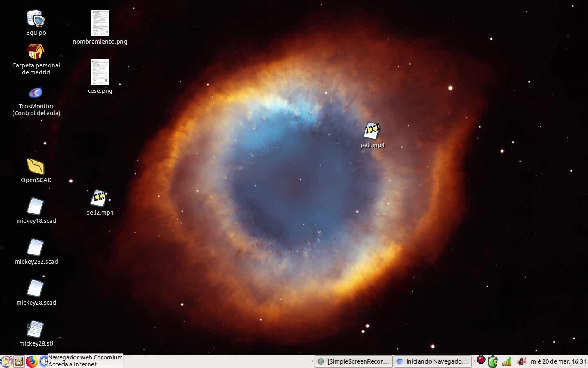Click the red recording tray icon

coord(481,360)
